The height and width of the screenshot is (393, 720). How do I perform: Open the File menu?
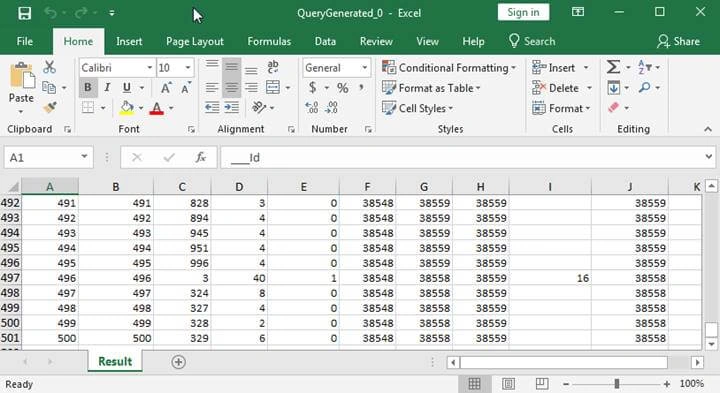point(24,41)
